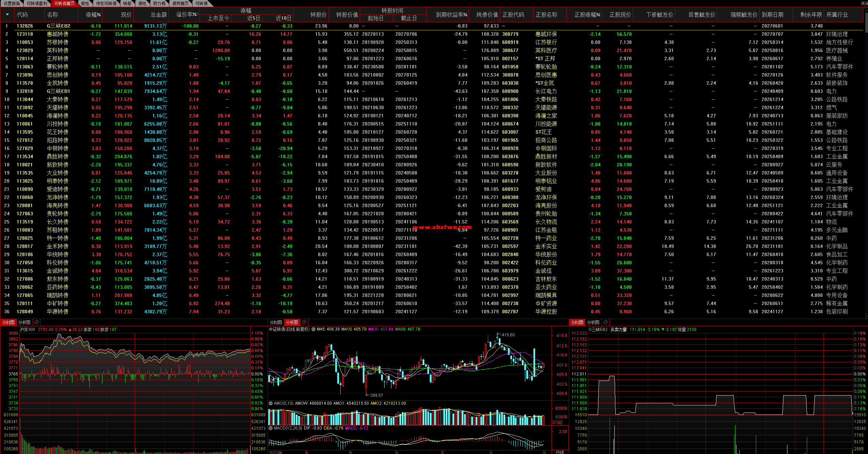Click the 正邦转债 name cell
This screenshot has height=454, width=868.
pos(57,58)
